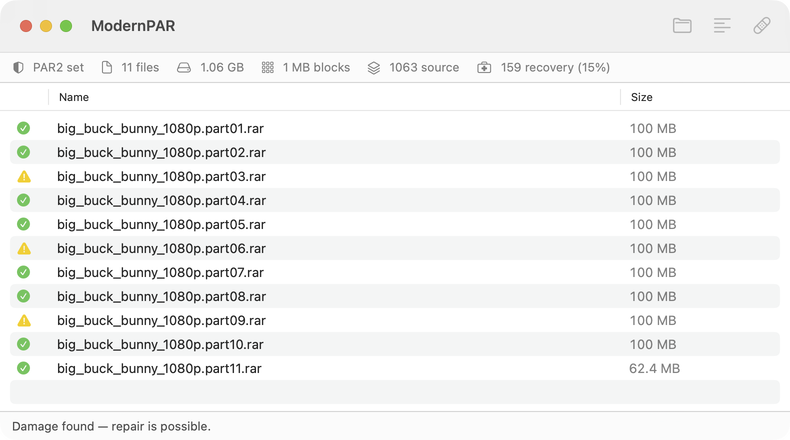Click the 159 recovery (15%) label

tap(555, 68)
